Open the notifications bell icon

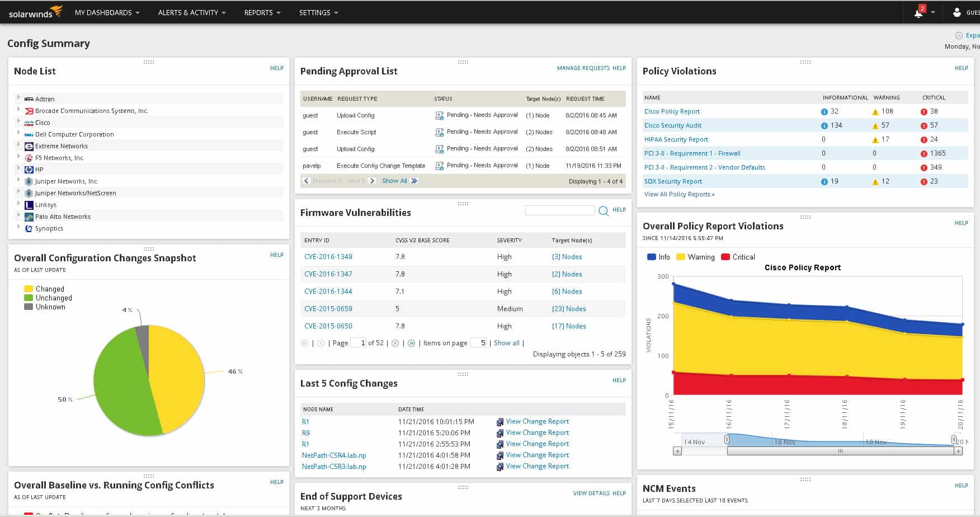tap(919, 12)
